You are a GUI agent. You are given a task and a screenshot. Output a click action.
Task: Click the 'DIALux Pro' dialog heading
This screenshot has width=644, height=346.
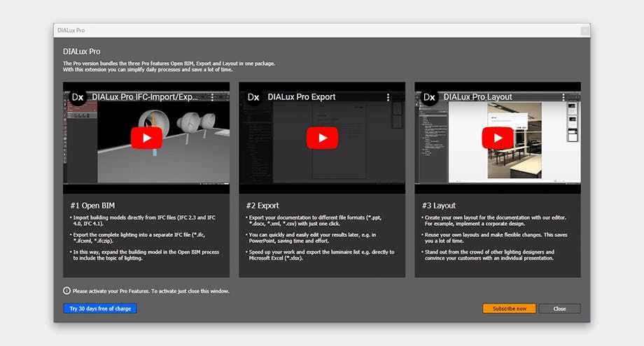click(x=81, y=52)
